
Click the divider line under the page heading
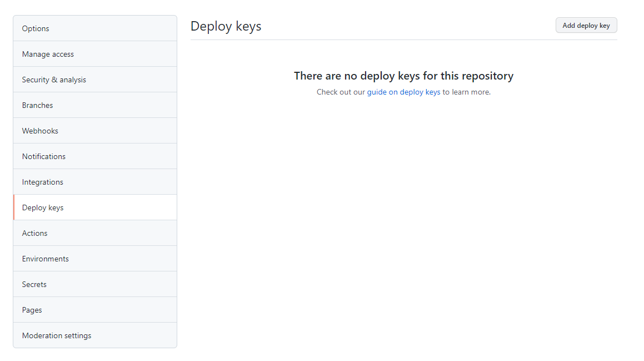[403, 39]
